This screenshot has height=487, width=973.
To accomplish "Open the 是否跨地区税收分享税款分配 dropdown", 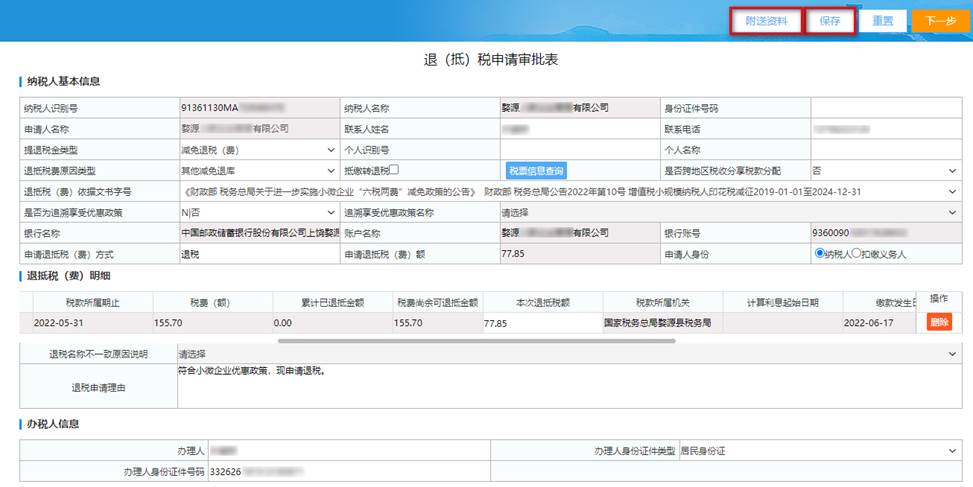I will (883, 171).
